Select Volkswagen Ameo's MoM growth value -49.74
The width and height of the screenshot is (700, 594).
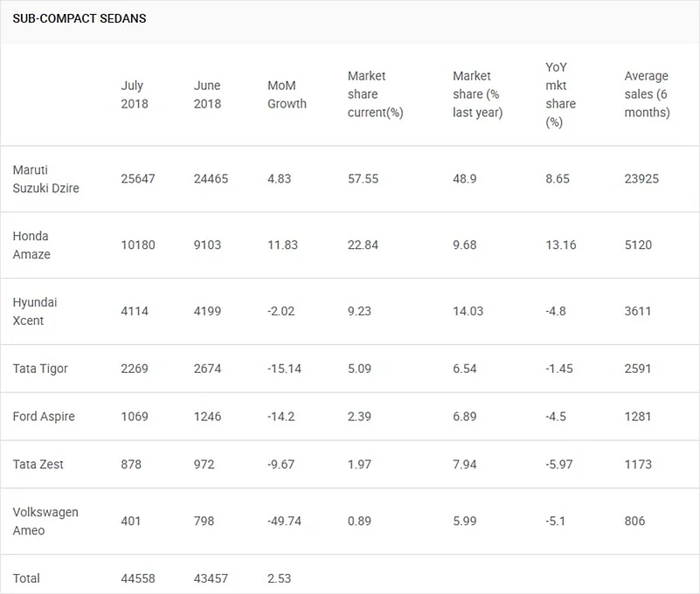tap(287, 521)
